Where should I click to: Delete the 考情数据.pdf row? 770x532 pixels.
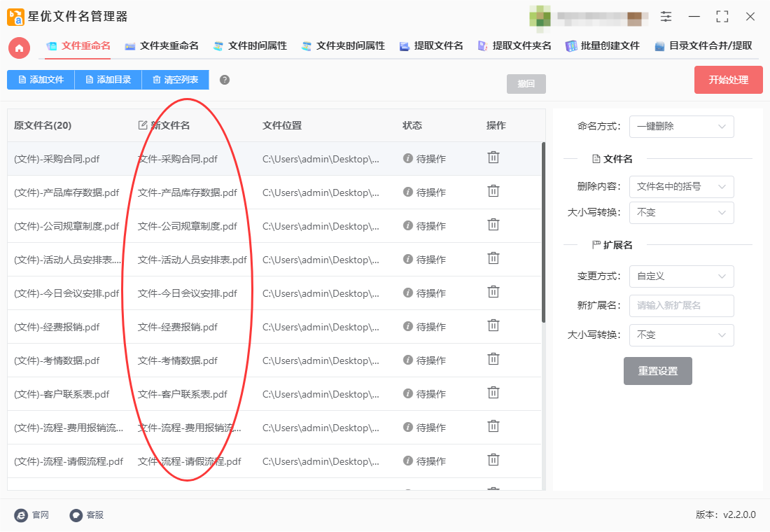tap(493, 360)
